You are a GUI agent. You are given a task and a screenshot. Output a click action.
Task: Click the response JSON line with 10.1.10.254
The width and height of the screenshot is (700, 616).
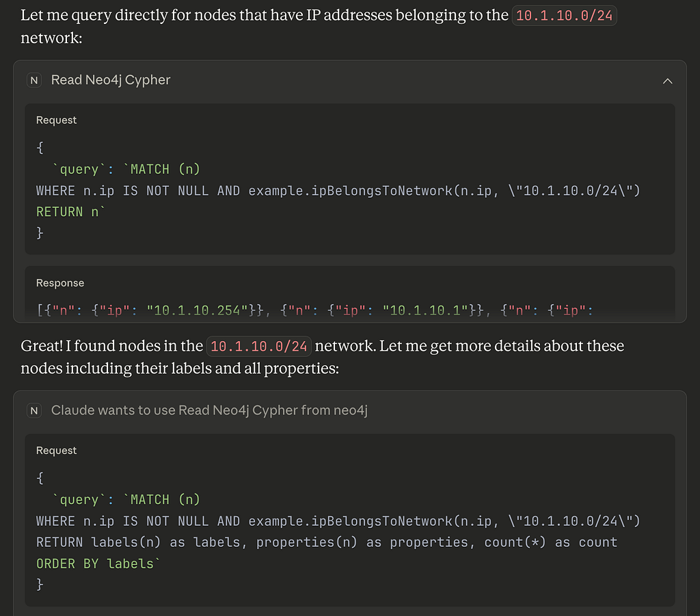coord(314,310)
